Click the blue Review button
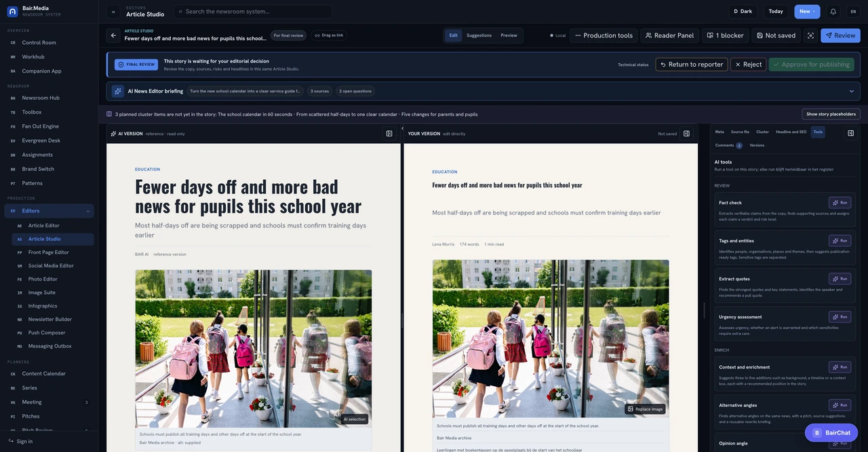Screen dimensions: 868x452 pyautogui.click(x=840, y=35)
